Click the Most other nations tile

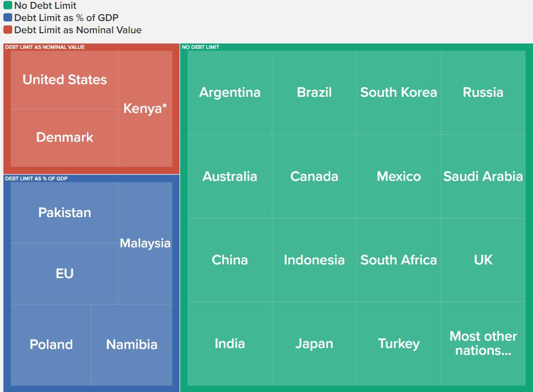point(483,344)
